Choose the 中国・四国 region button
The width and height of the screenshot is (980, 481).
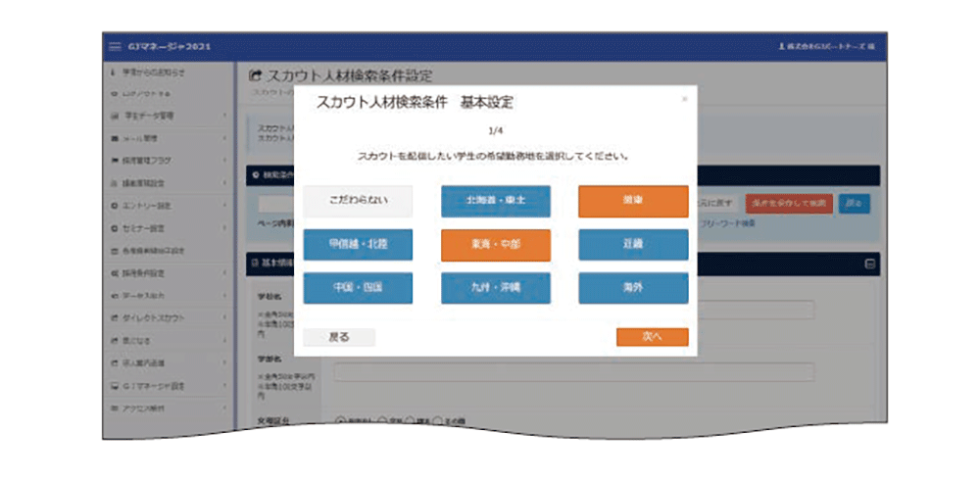(358, 288)
